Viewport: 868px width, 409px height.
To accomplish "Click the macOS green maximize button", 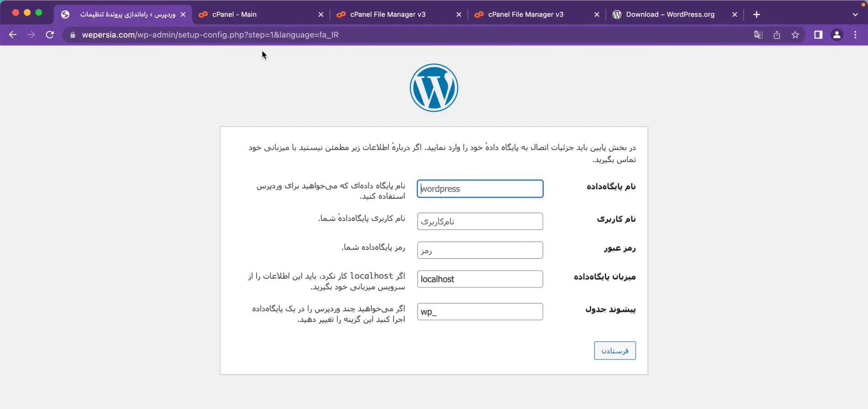I will [x=39, y=13].
